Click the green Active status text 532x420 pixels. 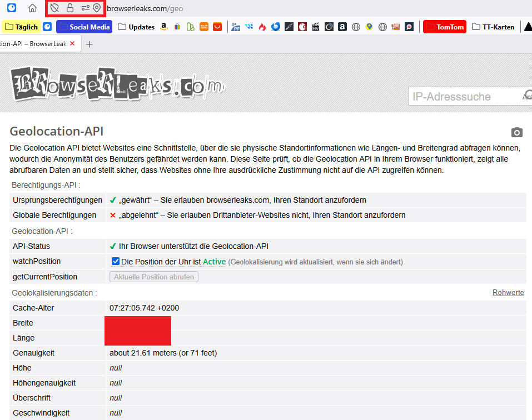pos(214,262)
